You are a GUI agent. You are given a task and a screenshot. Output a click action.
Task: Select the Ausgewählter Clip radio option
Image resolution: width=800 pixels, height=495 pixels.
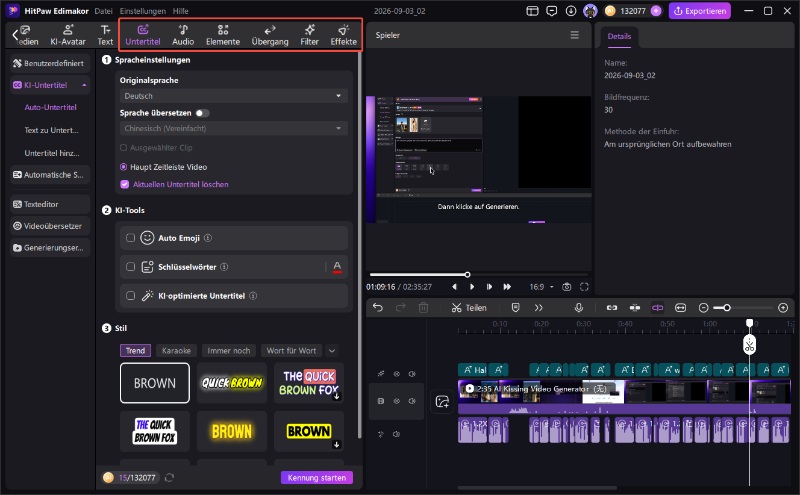pos(123,147)
